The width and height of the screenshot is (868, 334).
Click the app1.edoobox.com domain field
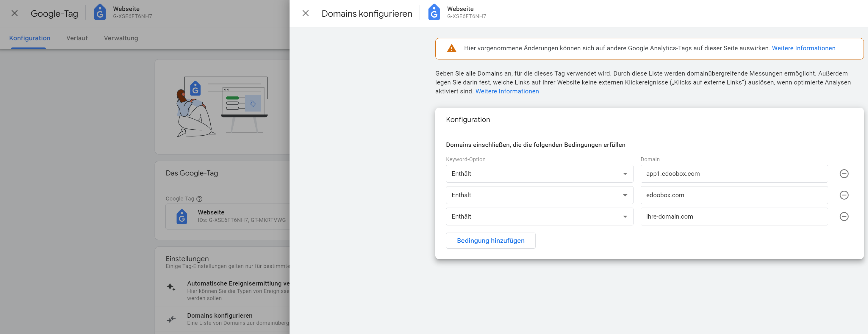point(734,174)
